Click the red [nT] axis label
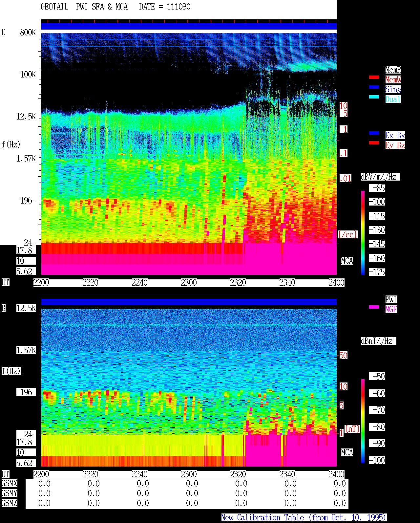 pyautogui.click(x=352, y=429)
